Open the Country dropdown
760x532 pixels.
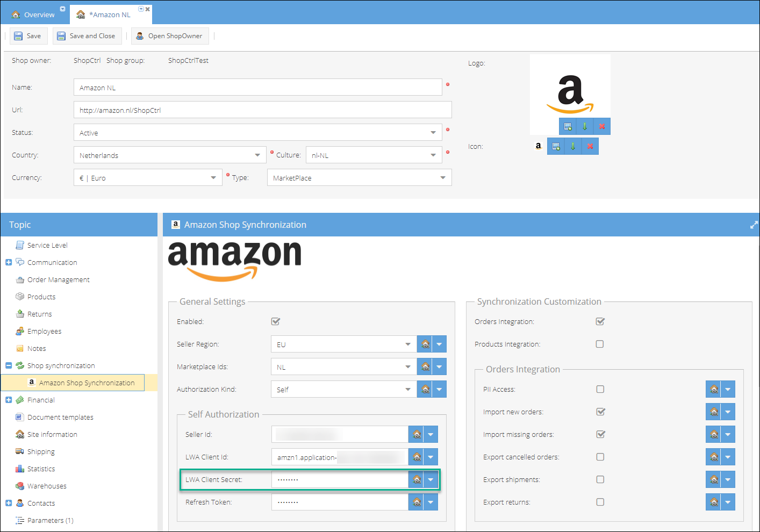pos(257,155)
